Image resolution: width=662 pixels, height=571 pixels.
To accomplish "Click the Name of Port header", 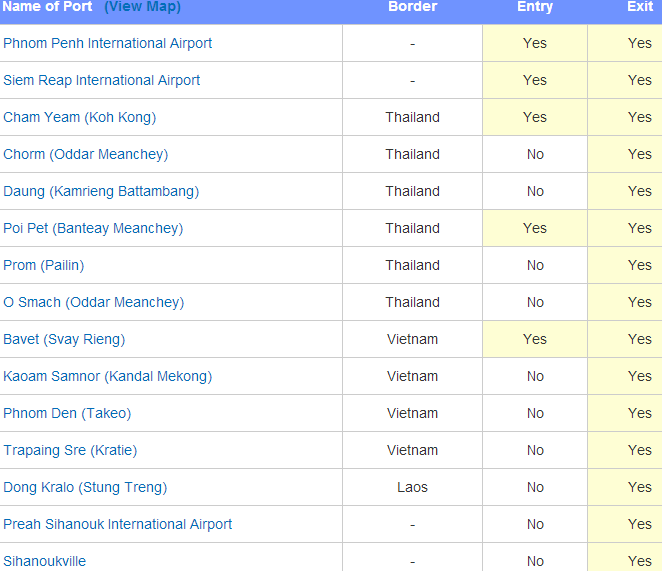I will (47, 6).
